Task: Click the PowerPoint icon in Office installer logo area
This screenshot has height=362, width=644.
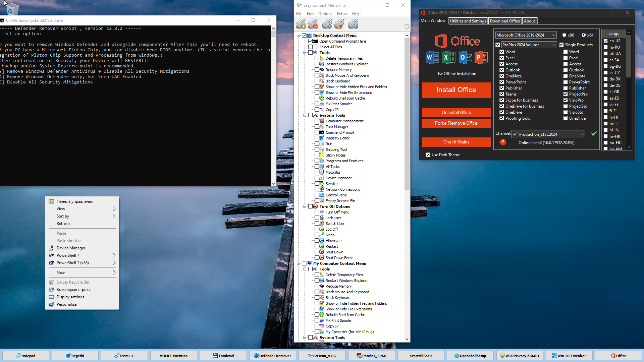Action: pyautogui.click(x=481, y=58)
